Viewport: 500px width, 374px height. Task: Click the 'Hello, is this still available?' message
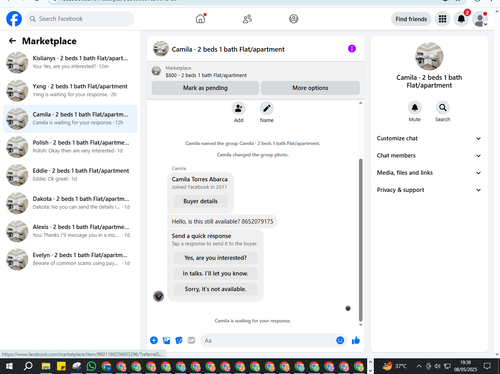click(x=222, y=221)
